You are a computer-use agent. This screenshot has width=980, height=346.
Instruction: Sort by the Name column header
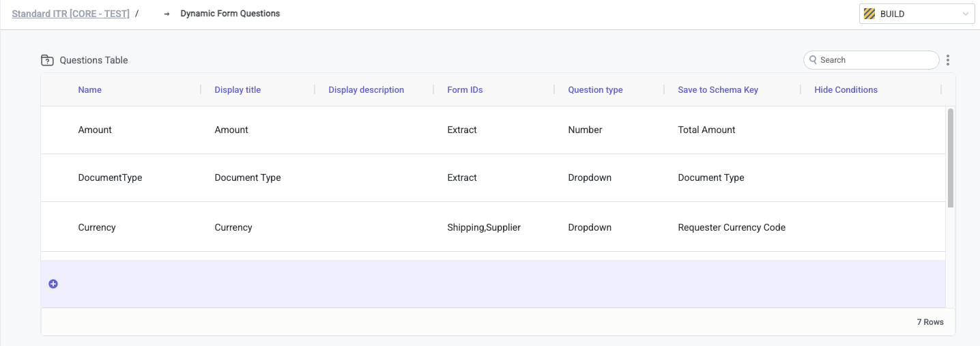pyautogui.click(x=89, y=89)
